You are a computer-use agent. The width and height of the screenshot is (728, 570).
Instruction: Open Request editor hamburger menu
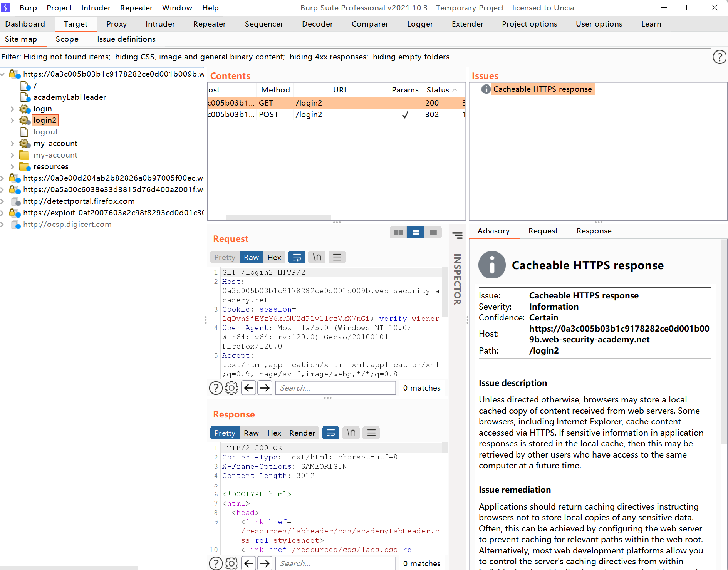tap(337, 257)
